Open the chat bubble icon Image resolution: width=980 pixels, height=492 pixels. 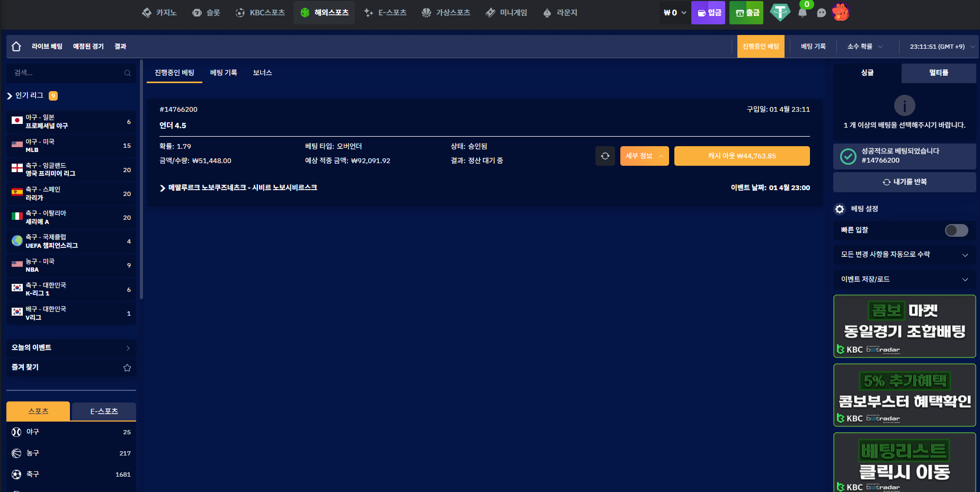[821, 13]
